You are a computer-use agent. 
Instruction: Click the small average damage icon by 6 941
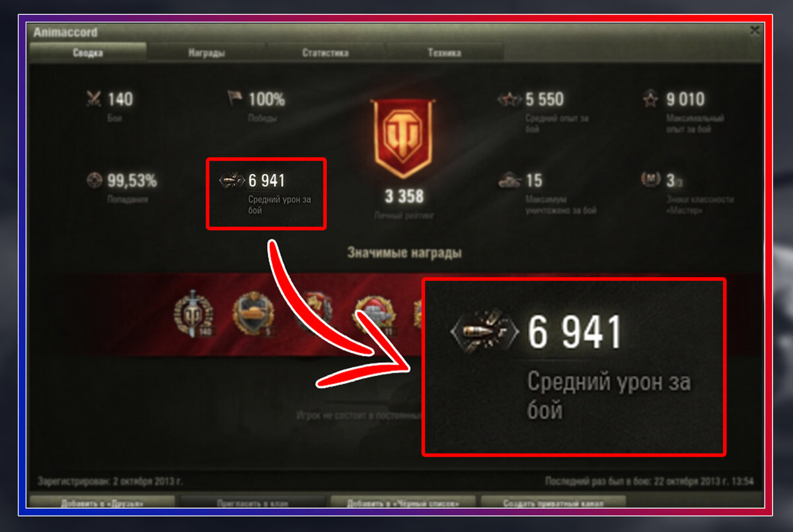(x=232, y=180)
